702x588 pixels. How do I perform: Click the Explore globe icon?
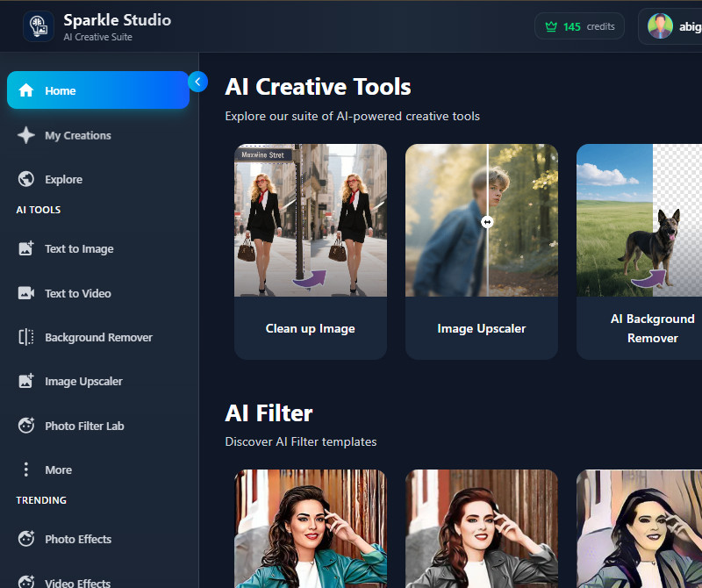26,179
